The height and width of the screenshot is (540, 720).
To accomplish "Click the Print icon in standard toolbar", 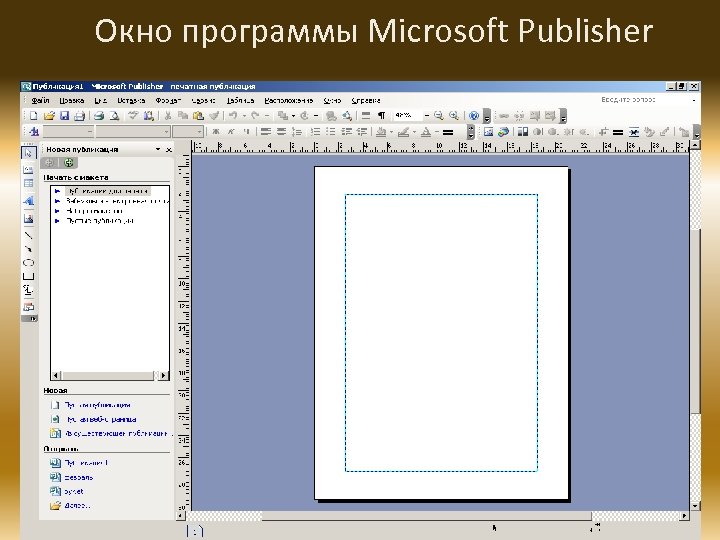I will (79, 116).
